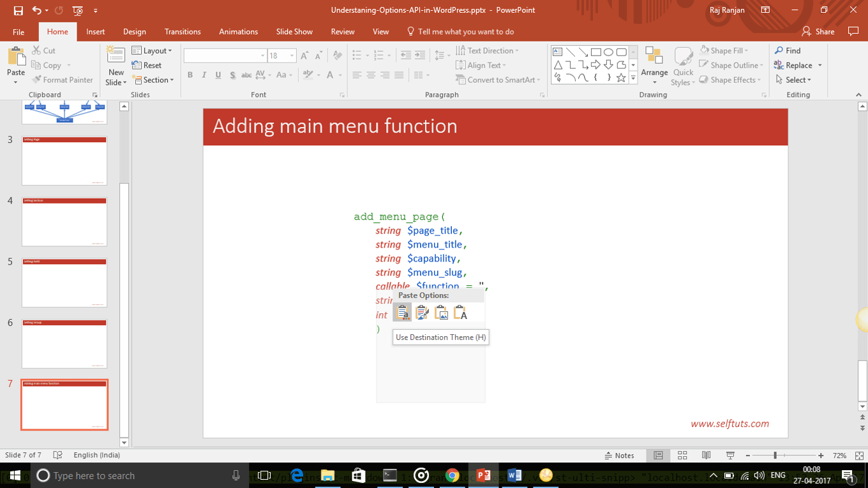
Task: Toggle text Shadow effect
Action: [x=232, y=75]
